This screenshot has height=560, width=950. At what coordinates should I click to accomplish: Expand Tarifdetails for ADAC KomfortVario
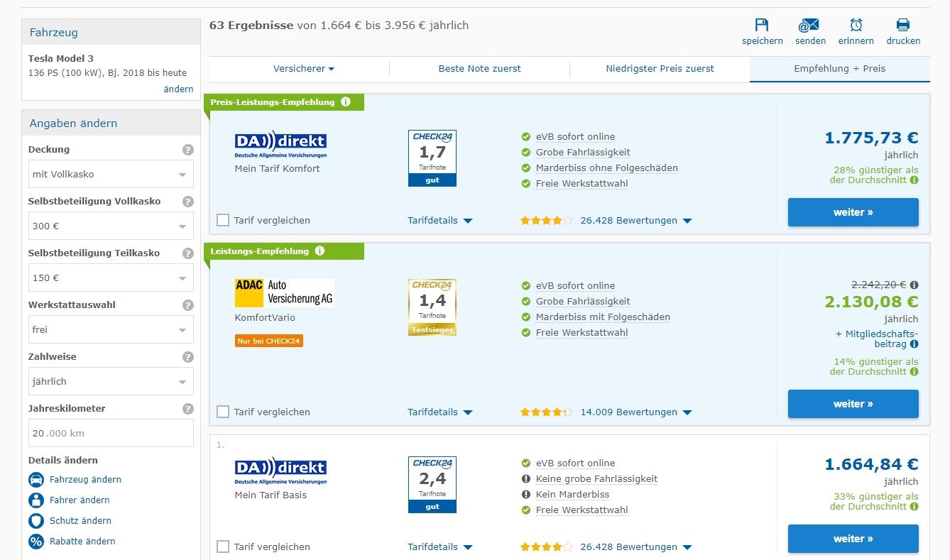(439, 412)
